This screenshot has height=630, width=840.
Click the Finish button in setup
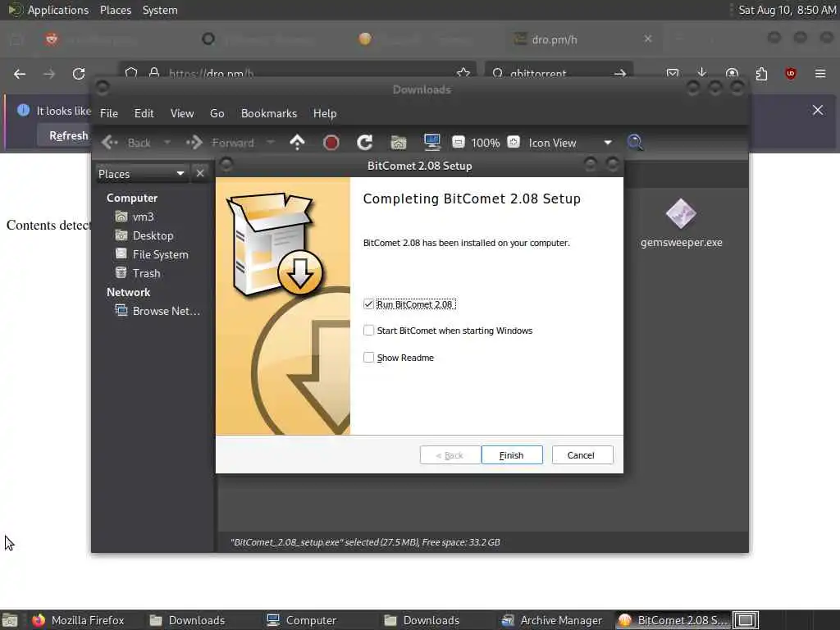click(x=512, y=454)
